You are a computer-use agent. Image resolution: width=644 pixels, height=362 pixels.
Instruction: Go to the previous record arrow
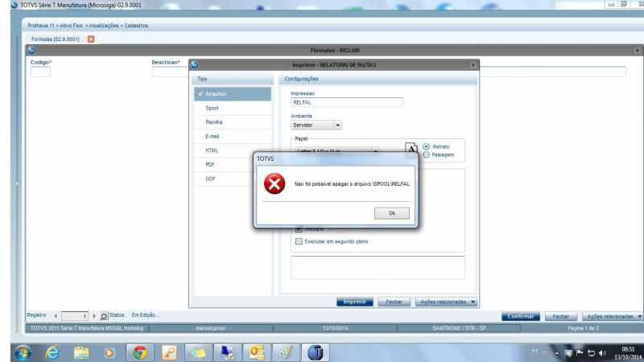56,316
